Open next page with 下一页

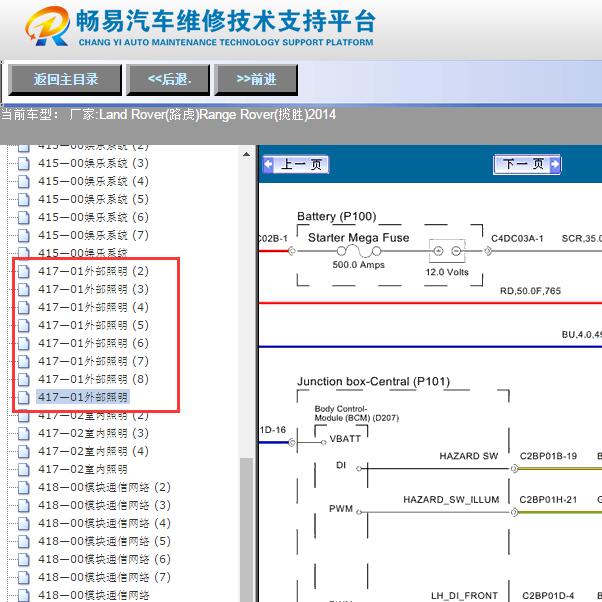[527, 165]
